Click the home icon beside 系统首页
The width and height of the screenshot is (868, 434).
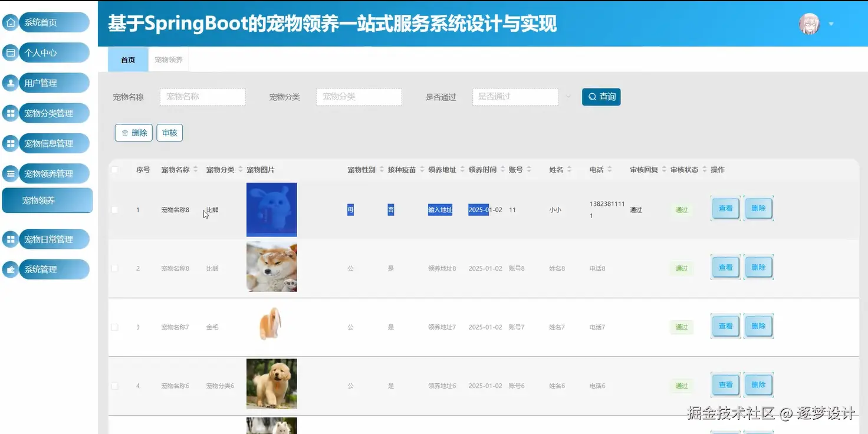point(11,23)
